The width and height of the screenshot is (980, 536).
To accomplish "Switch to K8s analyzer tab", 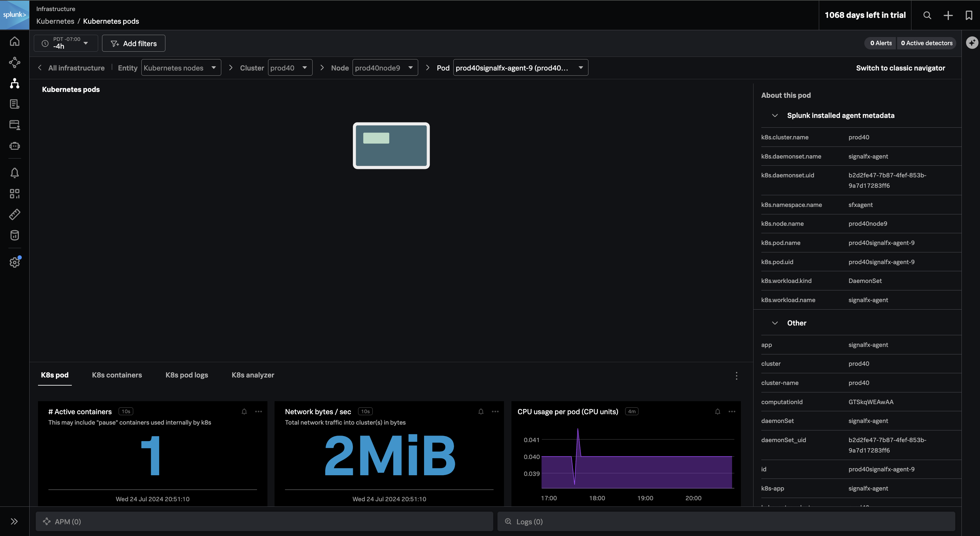I will pos(252,375).
